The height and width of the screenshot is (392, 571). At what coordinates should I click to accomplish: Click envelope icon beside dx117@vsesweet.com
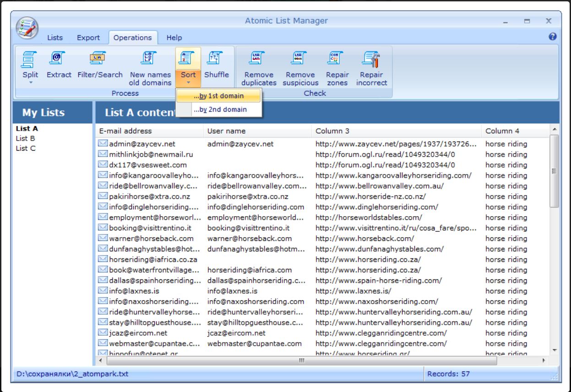click(103, 164)
